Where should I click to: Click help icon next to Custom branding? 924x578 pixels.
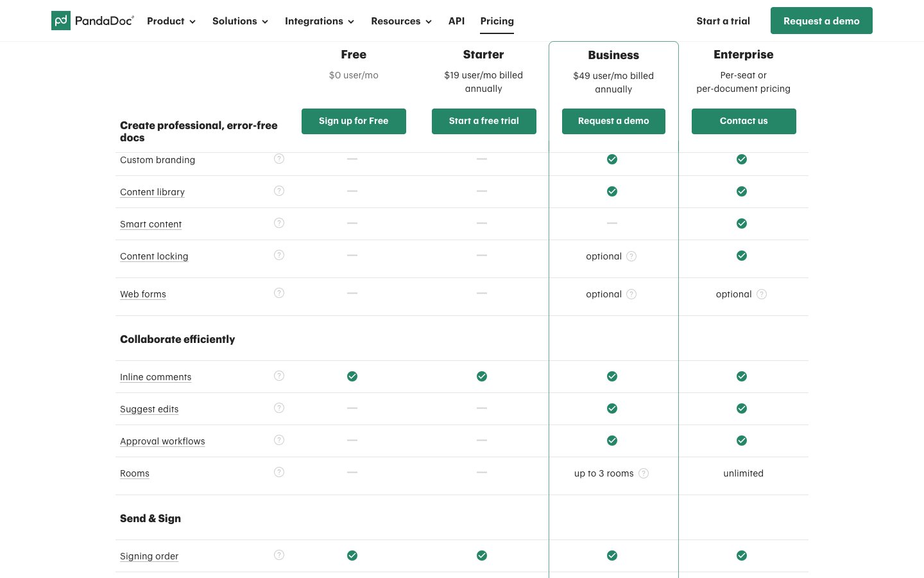(279, 159)
